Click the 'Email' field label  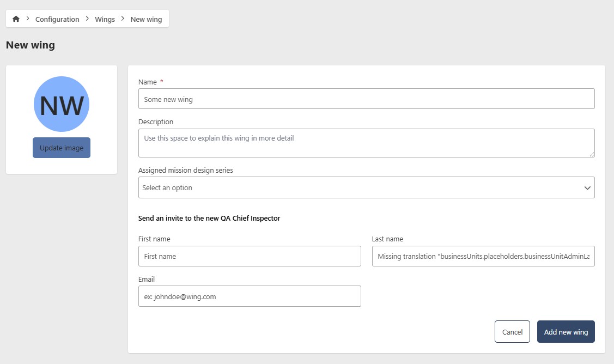[x=147, y=280]
